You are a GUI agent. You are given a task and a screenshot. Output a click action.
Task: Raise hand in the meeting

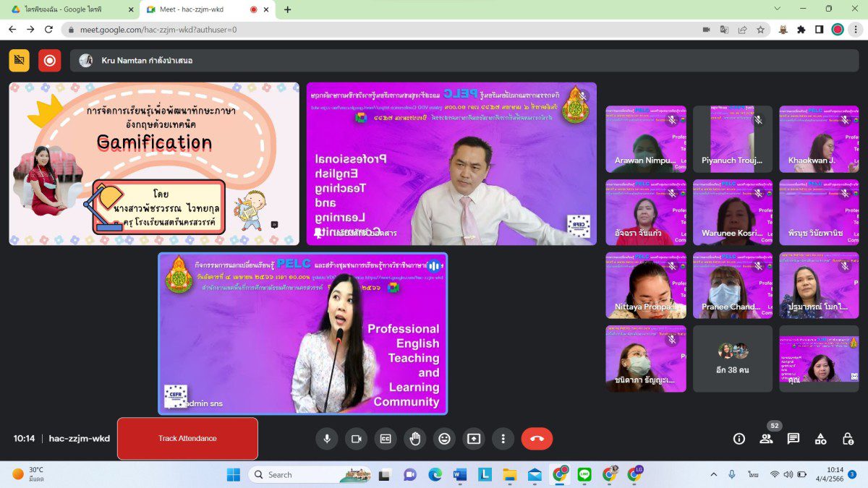point(414,438)
